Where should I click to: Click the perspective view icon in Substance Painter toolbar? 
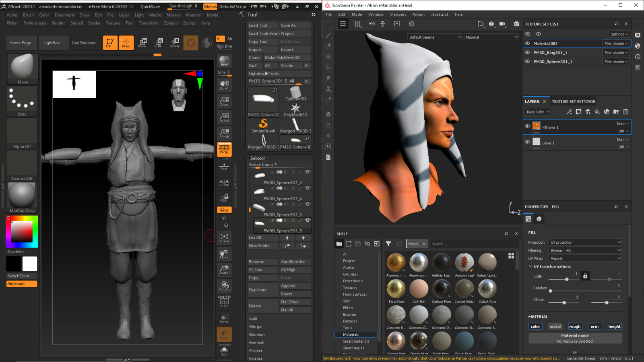(481, 24)
